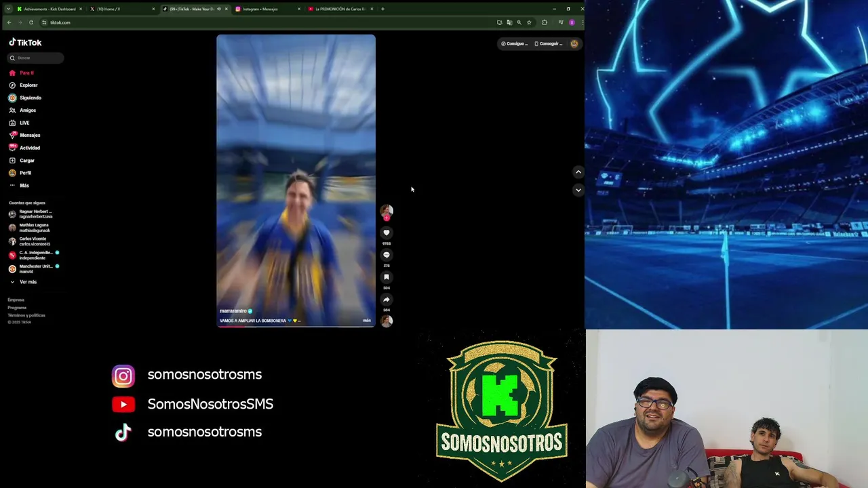Click the spinning sound avatar icon

click(387, 321)
